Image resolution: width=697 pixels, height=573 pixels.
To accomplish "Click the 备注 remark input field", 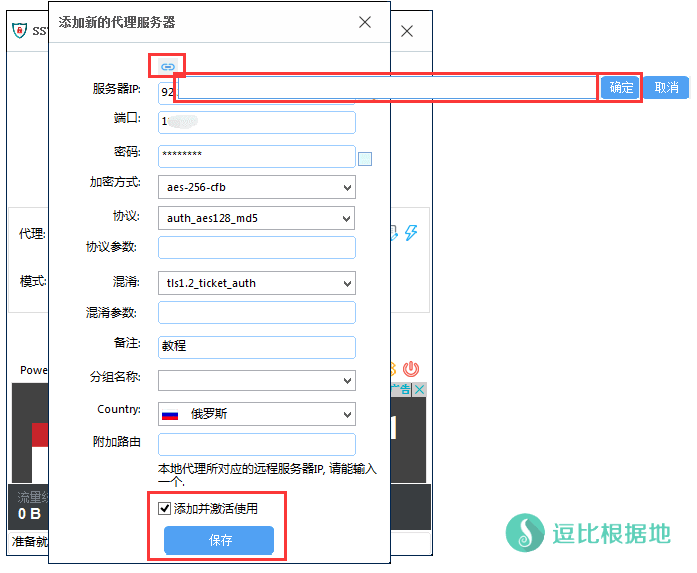I will pos(256,347).
